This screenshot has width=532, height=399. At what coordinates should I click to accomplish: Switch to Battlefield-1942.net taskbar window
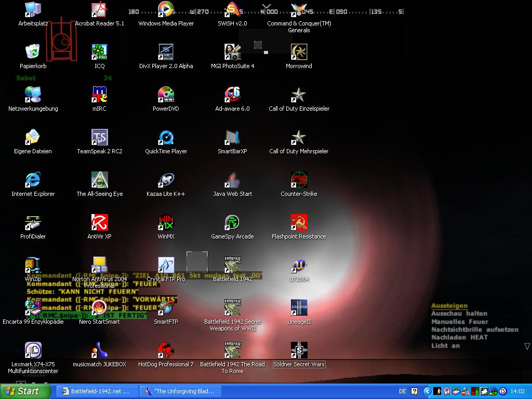pyautogui.click(x=97, y=391)
